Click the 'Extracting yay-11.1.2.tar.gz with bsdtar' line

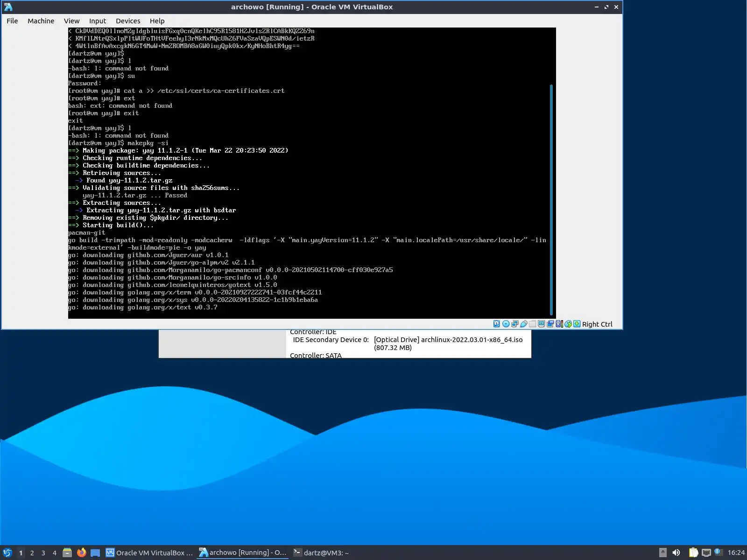pyautogui.click(x=155, y=210)
